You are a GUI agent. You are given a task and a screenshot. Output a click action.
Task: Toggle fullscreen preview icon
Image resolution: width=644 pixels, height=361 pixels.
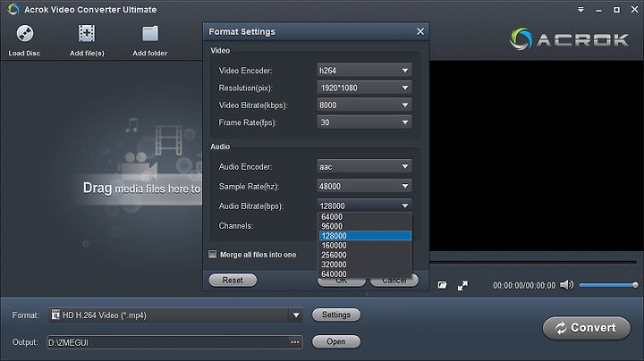tap(463, 286)
